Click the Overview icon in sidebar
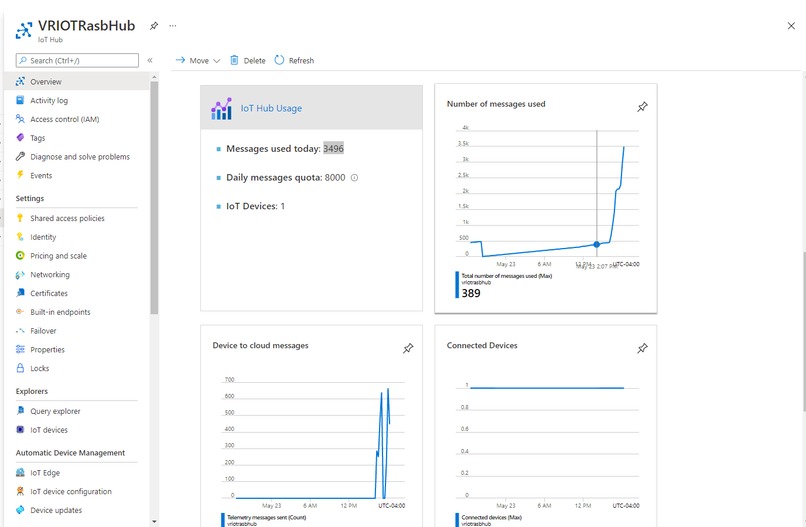 tap(20, 81)
